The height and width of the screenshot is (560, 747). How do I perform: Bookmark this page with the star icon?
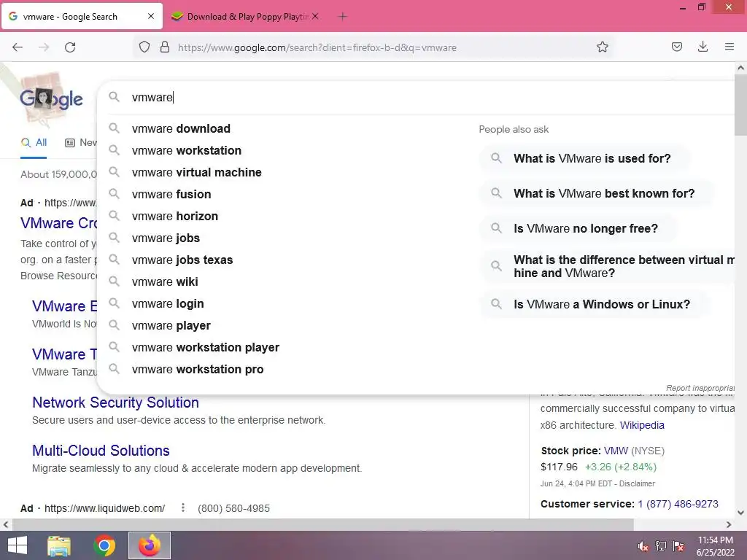point(602,47)
